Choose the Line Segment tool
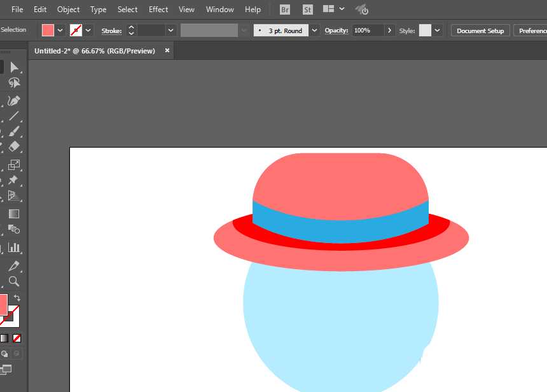Image resolution: width=547 pixels, height=392 pixels. point(13,116)
